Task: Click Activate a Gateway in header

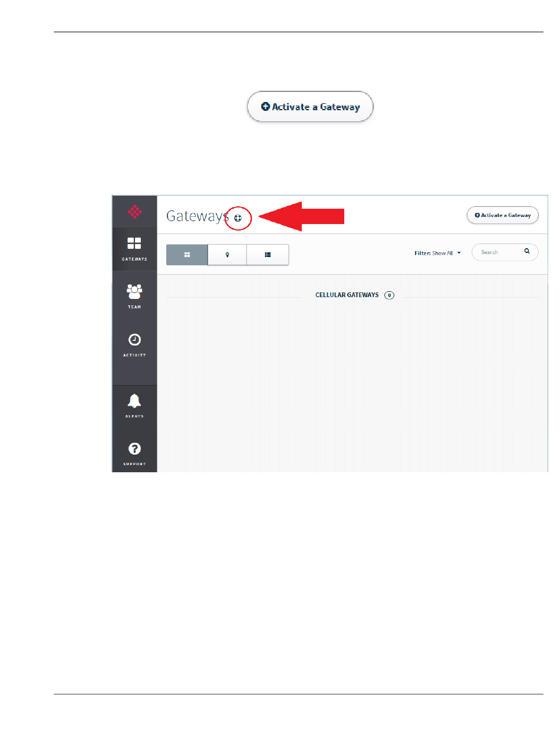Action: point(503,215)
